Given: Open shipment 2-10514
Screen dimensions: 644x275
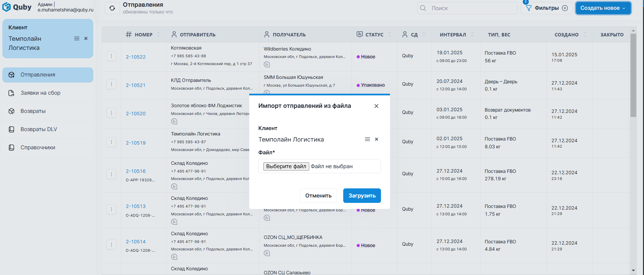Looking at the screenshot, I should click(x=136, y=242).
